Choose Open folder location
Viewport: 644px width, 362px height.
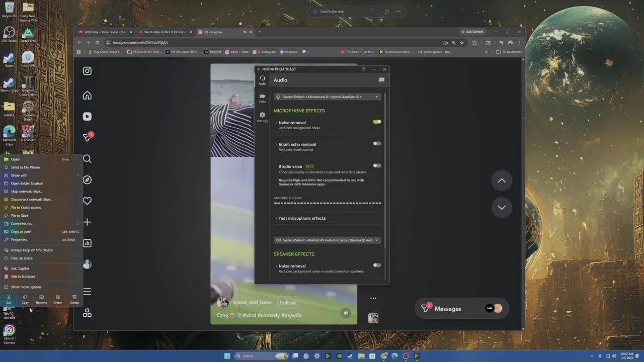[41, 184]
